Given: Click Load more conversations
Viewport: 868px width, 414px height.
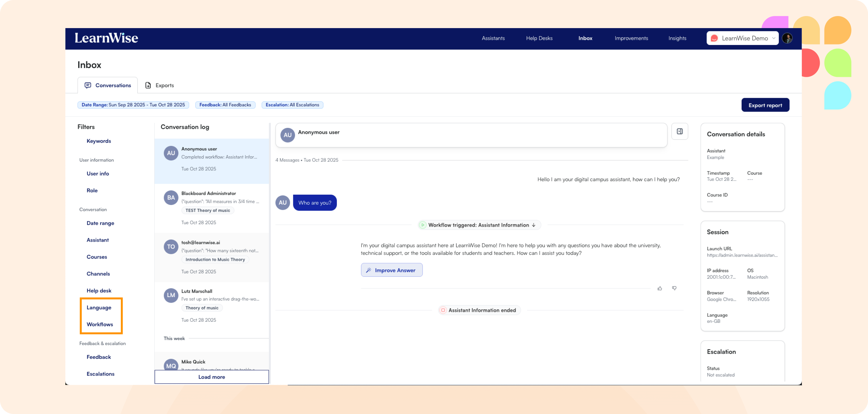Looking at the screenshot, I should tap(212, 377).
